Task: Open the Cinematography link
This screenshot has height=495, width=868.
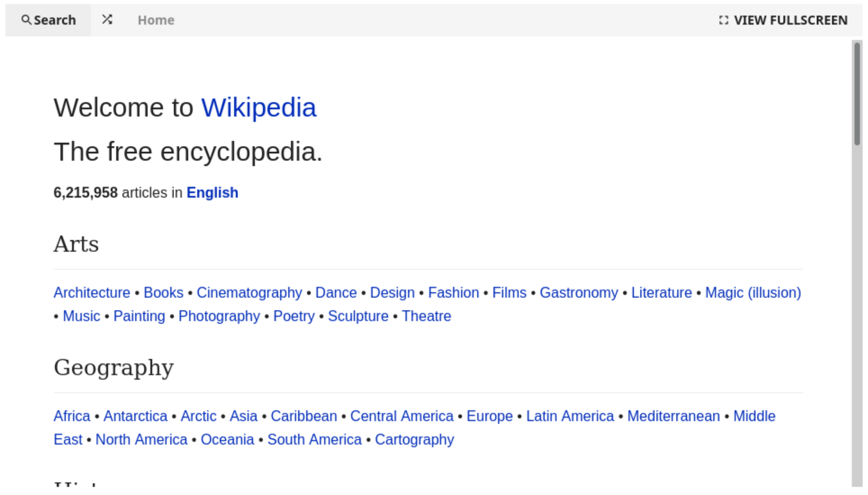Action: click(x=249, y=293)
